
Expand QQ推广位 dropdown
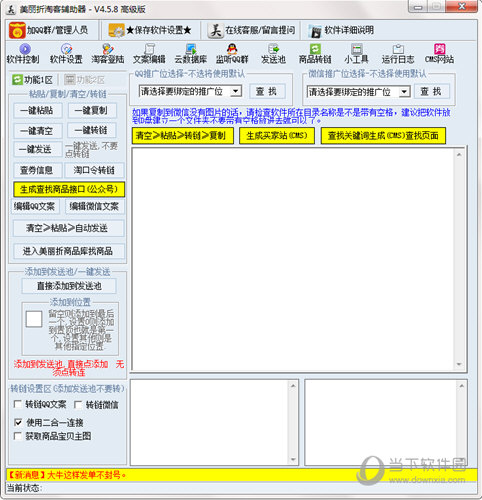(x=236, y=91)
